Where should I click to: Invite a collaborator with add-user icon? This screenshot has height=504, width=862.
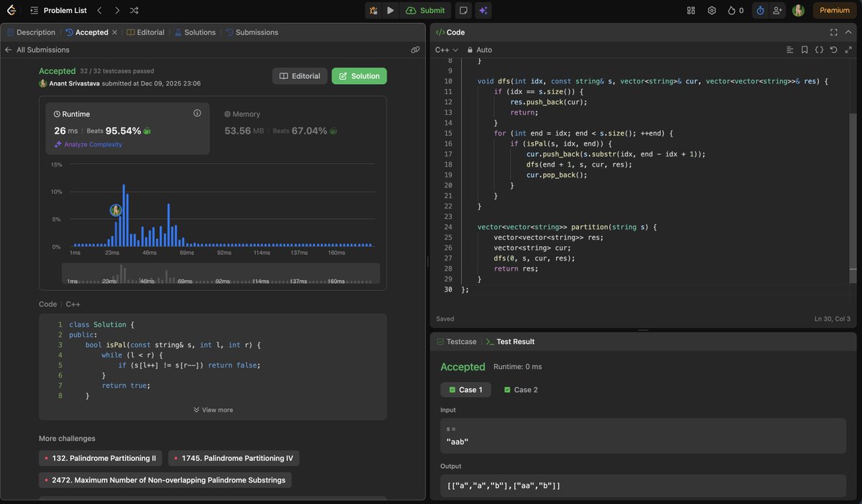[x=777, y=10]
